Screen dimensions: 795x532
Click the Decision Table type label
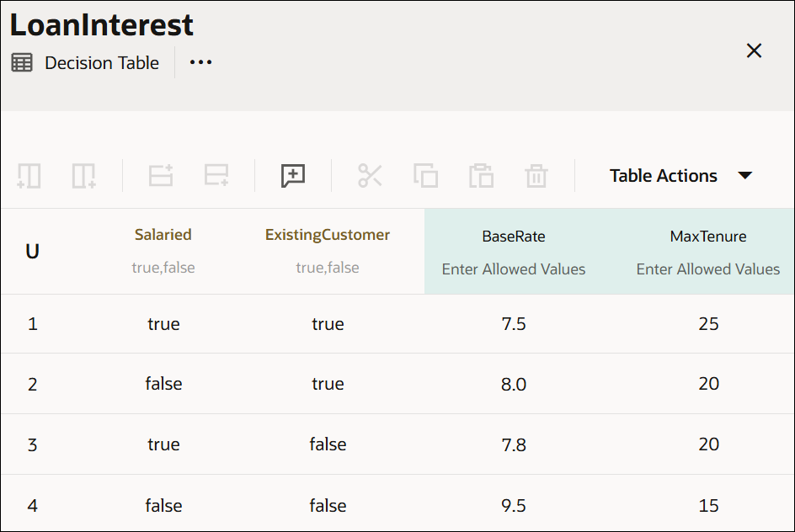click(102, 63)
